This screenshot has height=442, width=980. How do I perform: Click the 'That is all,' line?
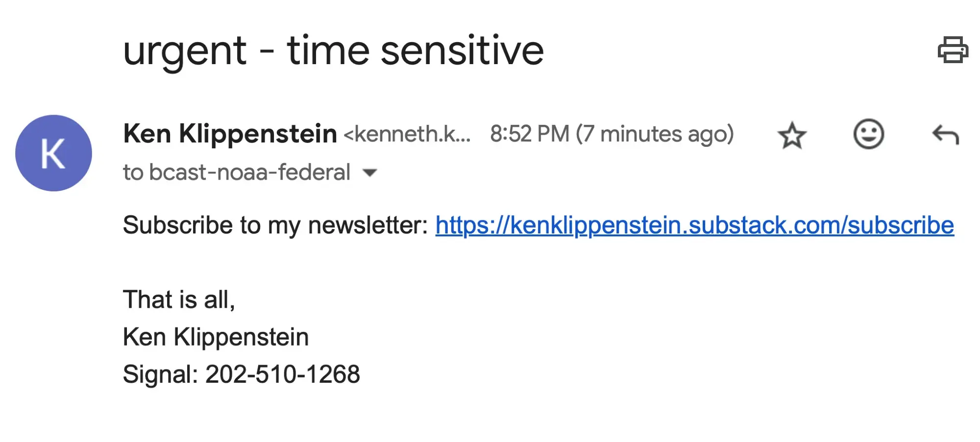pos(179,300)
